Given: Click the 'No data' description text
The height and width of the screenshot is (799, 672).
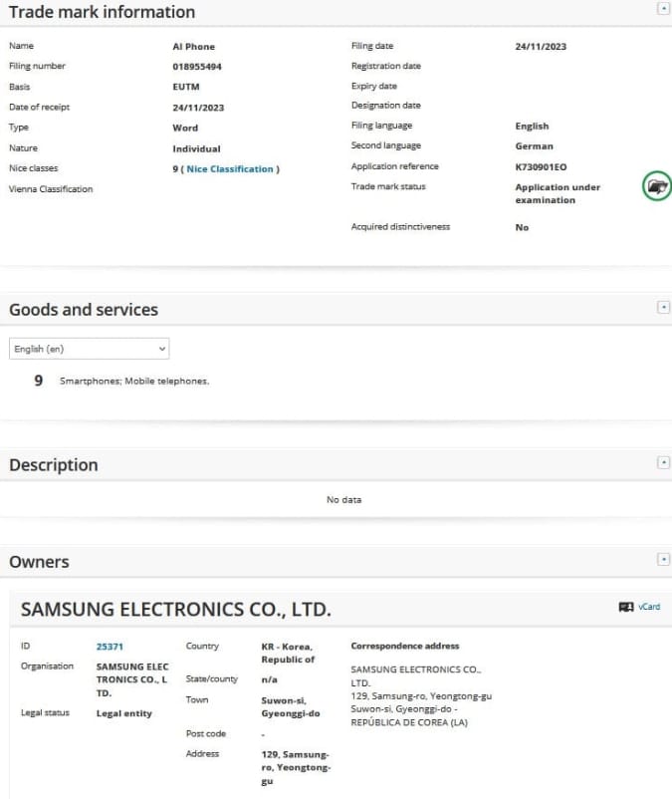Looking at the screenshot, I should [x=344, y=500].
